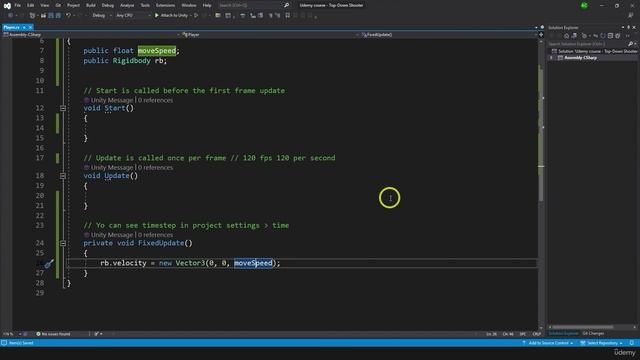This screenshot has width=640, height=360.
Task: Open the Assembly-CSharp project dropdown
Action: pos(91,35)
